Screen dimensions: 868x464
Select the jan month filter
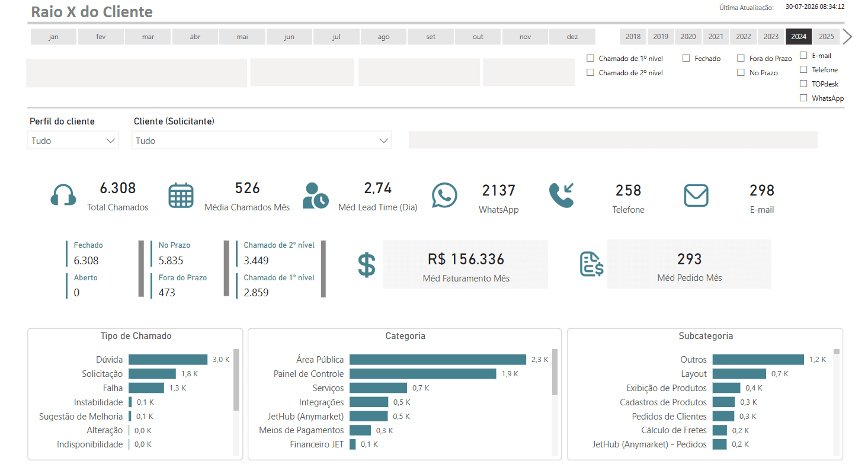point(54,37)
